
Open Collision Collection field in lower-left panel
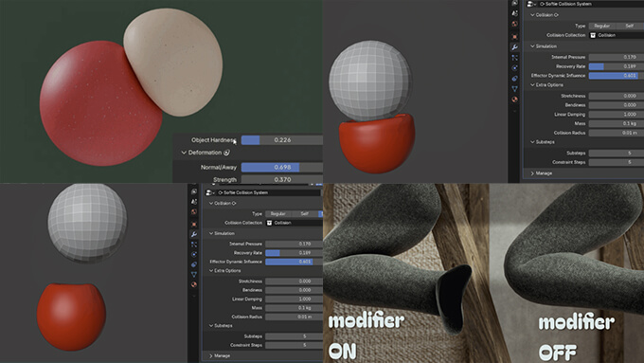295,223
